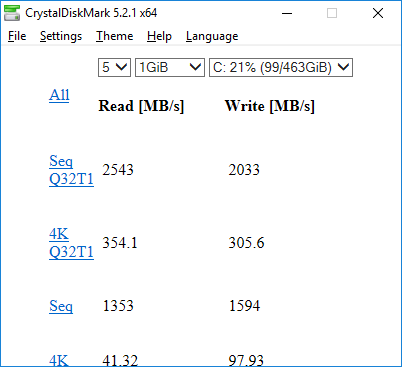
Task: Run all benchmarks with the All link
Action: (59, 95)
